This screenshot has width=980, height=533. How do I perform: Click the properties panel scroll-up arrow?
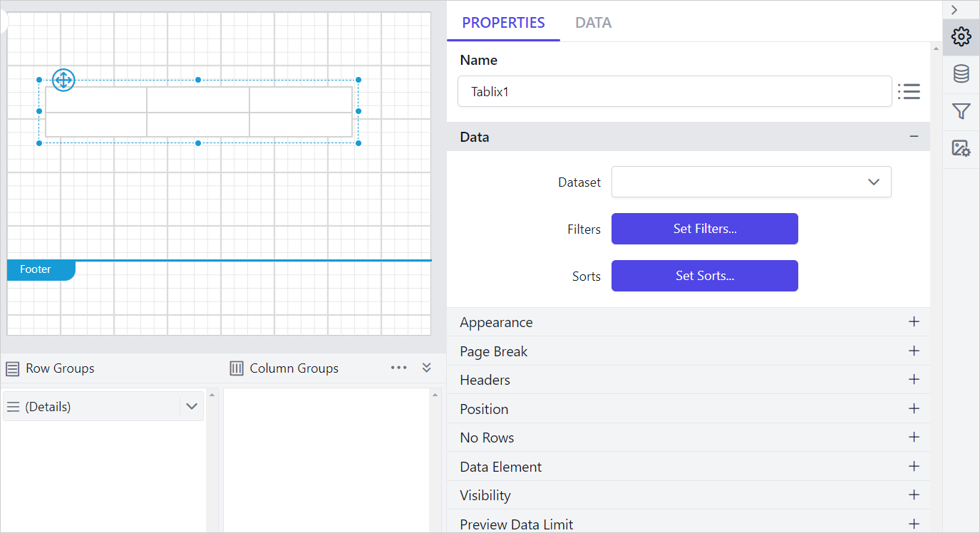(x=936, y=48)
